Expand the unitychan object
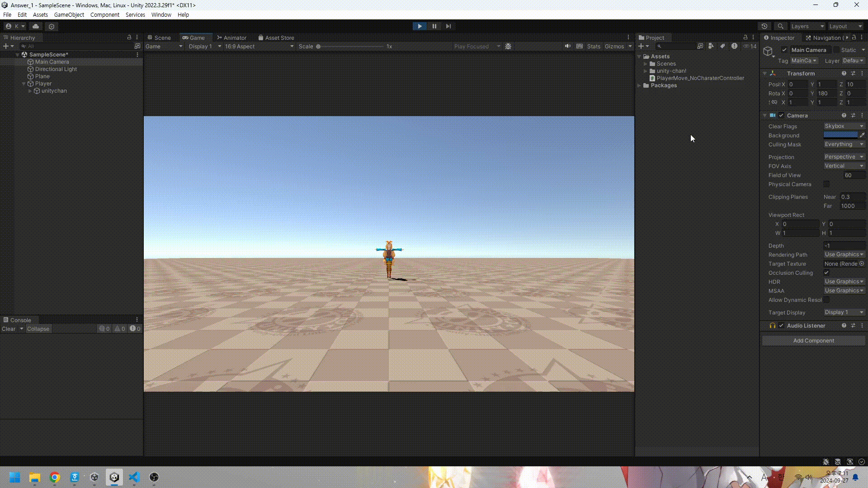This screenshot has width=868, height=488. [30, 91]
